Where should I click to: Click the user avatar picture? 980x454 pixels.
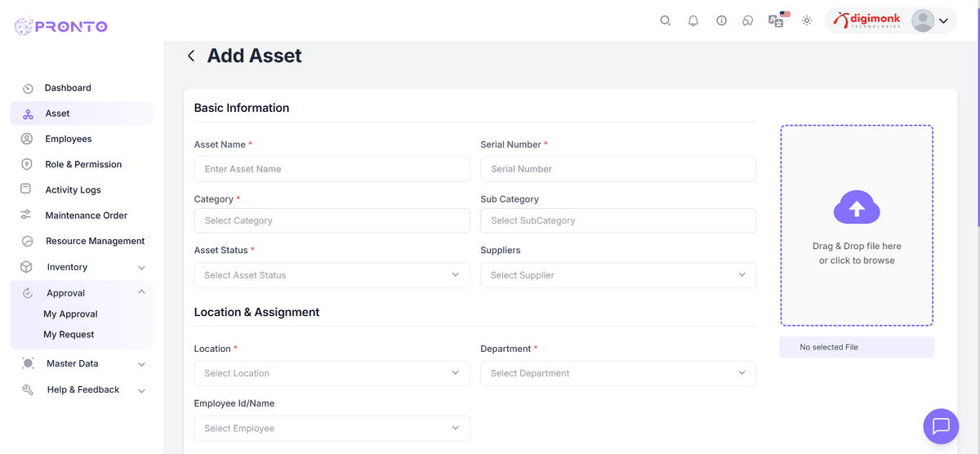[x=923, y=21]
